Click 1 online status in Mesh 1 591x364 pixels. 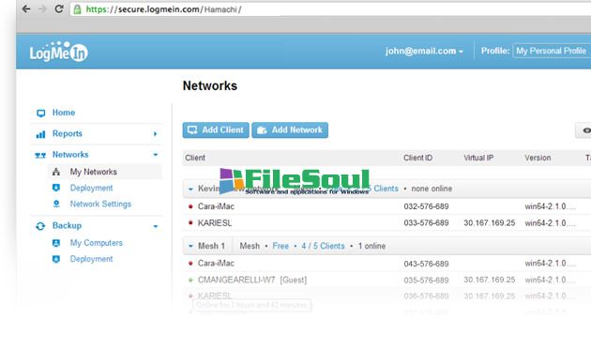371,246
